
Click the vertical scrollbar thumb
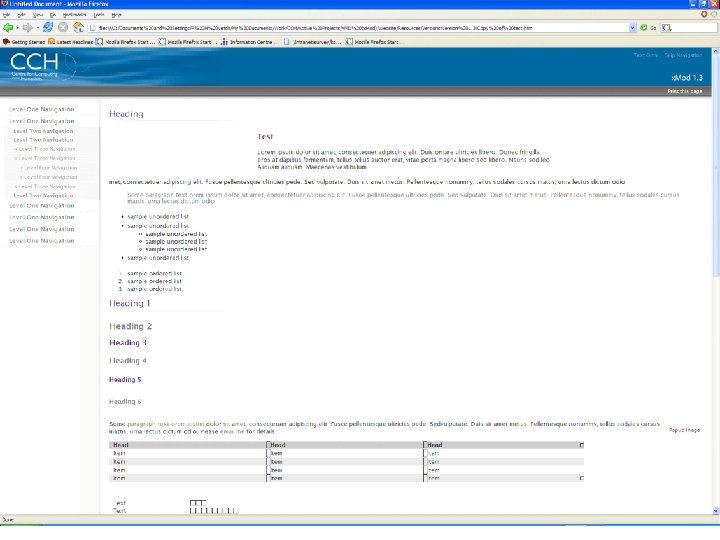715,165
